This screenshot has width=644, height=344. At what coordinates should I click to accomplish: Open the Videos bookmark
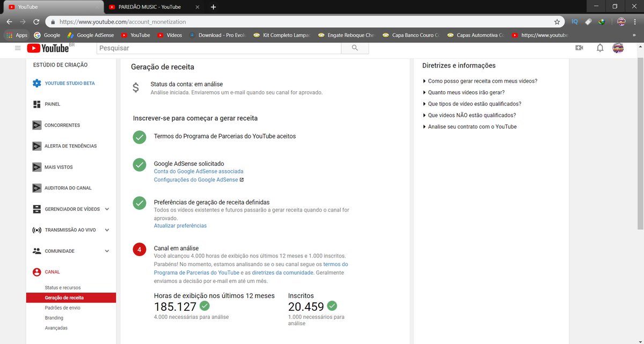click(170, 35)
